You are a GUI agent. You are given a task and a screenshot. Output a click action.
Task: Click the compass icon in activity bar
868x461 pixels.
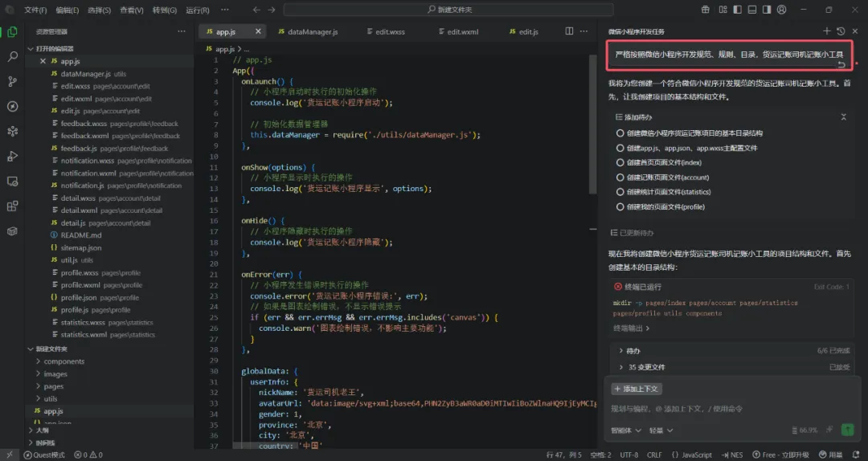(12, 106)
